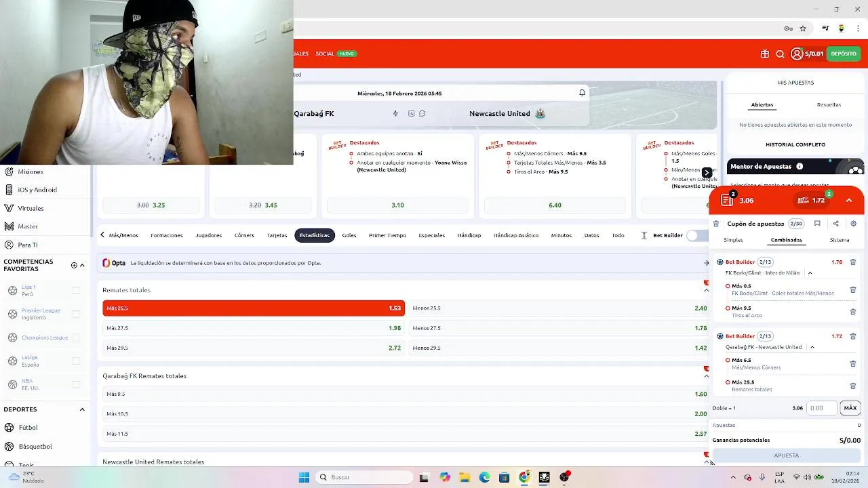Switch to Resueltas bets tab
The height and width of the screenshot is (488, 868).
(x=829, y=104)
